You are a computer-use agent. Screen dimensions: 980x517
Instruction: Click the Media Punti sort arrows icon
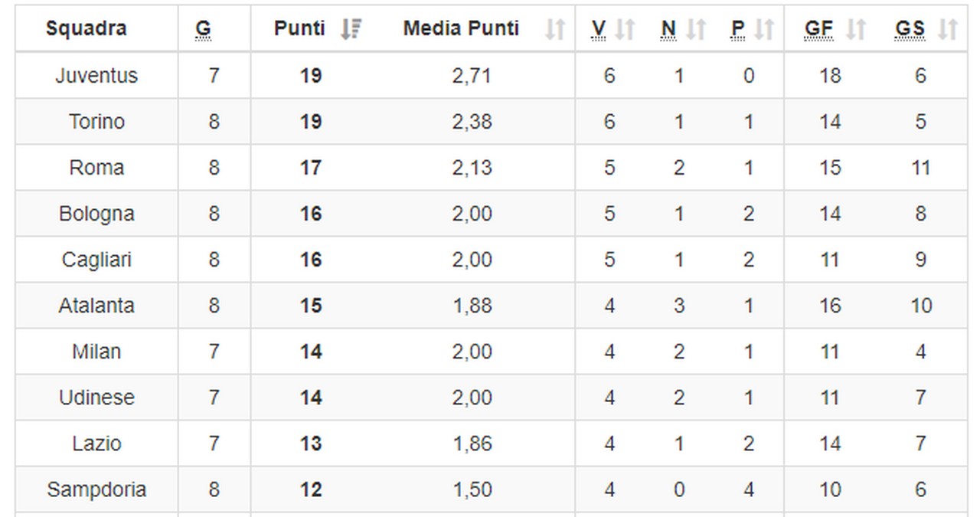[x=555, y=29]
